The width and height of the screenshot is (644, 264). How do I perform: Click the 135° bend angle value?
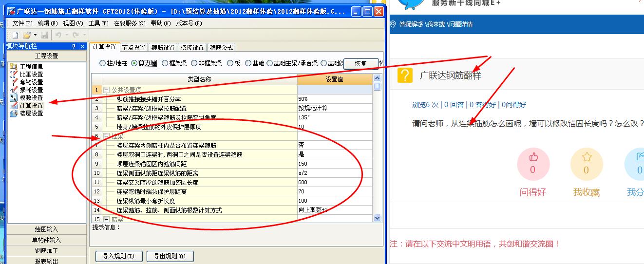[335, 117]
